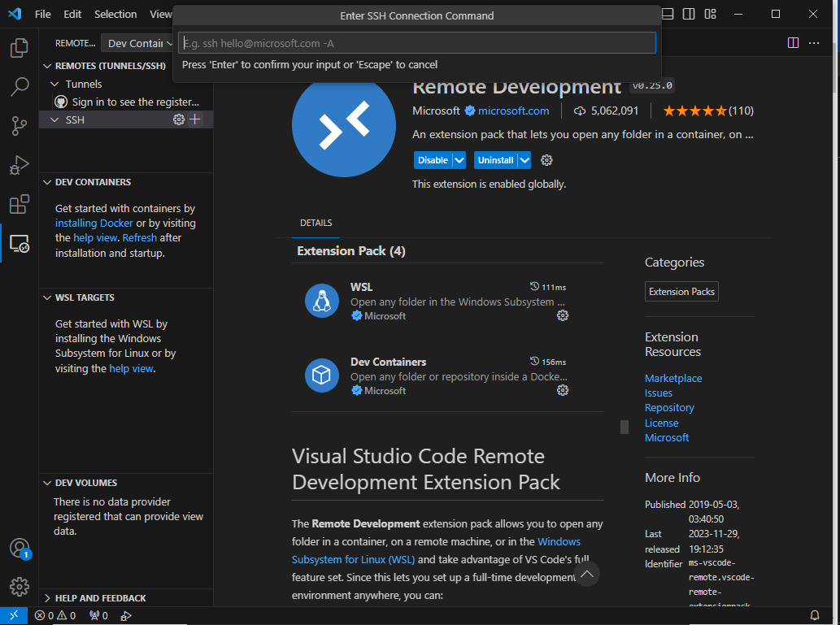This screenshot has height=625, width=840.
Task: Split the editor to the right
Action: (794, 43)
